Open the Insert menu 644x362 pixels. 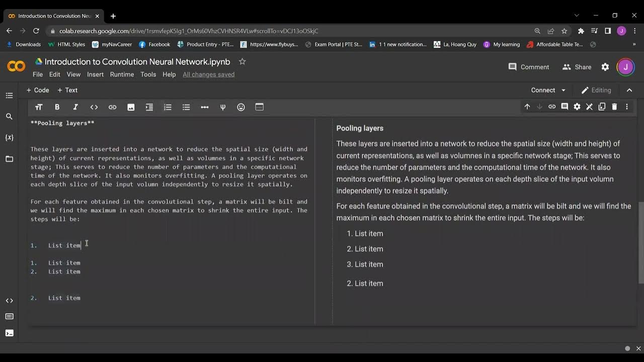(95, 74)
